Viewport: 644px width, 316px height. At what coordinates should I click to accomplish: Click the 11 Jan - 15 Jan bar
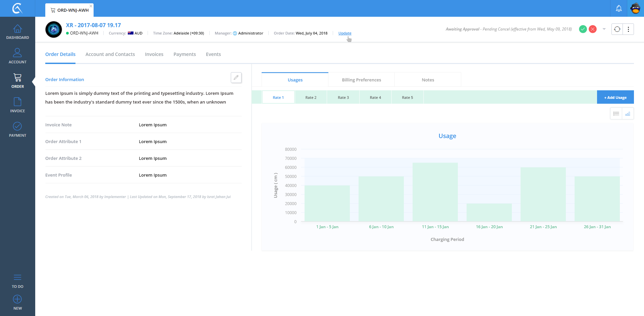click(435, 192)
